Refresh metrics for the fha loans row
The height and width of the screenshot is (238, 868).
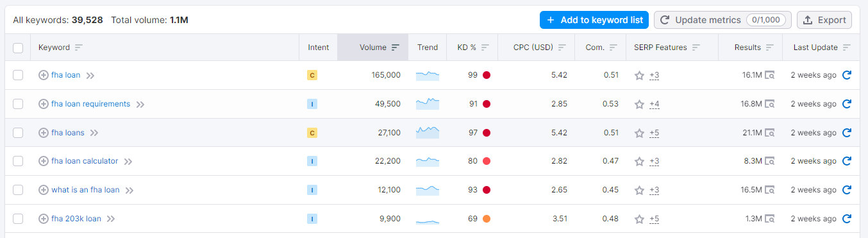click(846, 133)
